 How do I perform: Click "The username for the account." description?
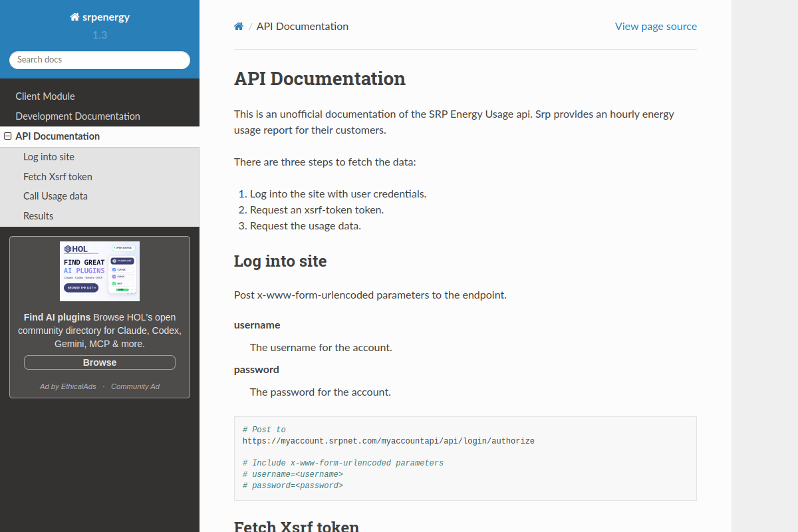tap(321, 348)
